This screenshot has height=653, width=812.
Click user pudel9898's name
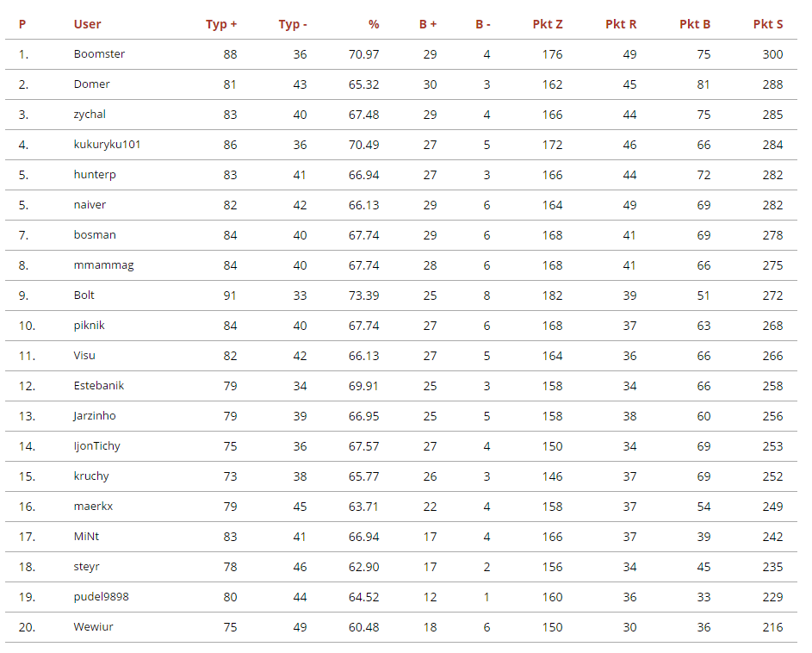pos(102,597)
